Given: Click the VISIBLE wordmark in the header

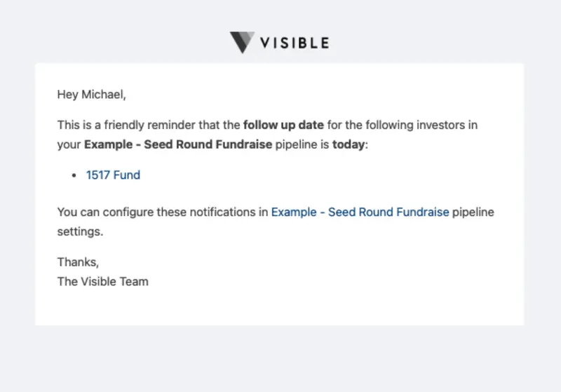Looking at the screenshot, I should point(295,43).
